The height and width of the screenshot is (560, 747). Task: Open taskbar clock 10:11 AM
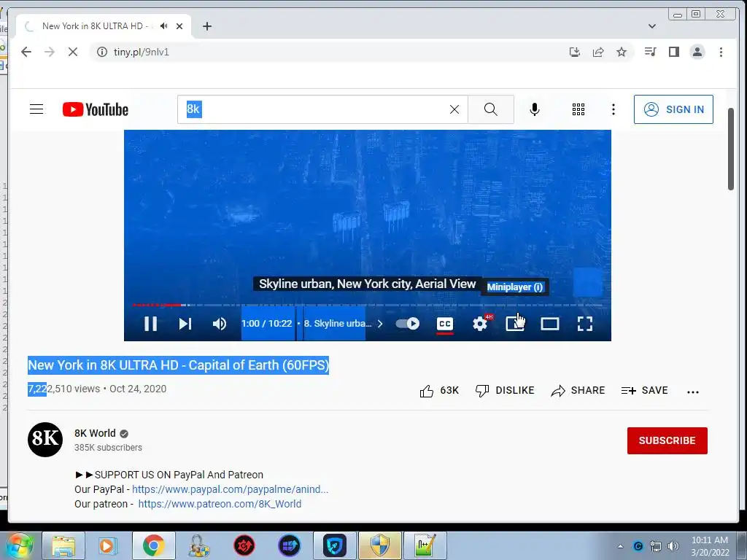click(710, 546)
